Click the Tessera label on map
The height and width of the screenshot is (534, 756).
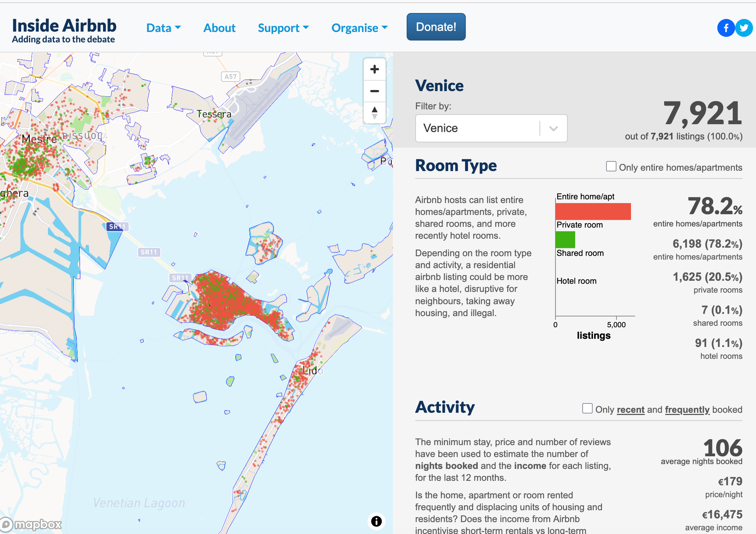(214, 114)
